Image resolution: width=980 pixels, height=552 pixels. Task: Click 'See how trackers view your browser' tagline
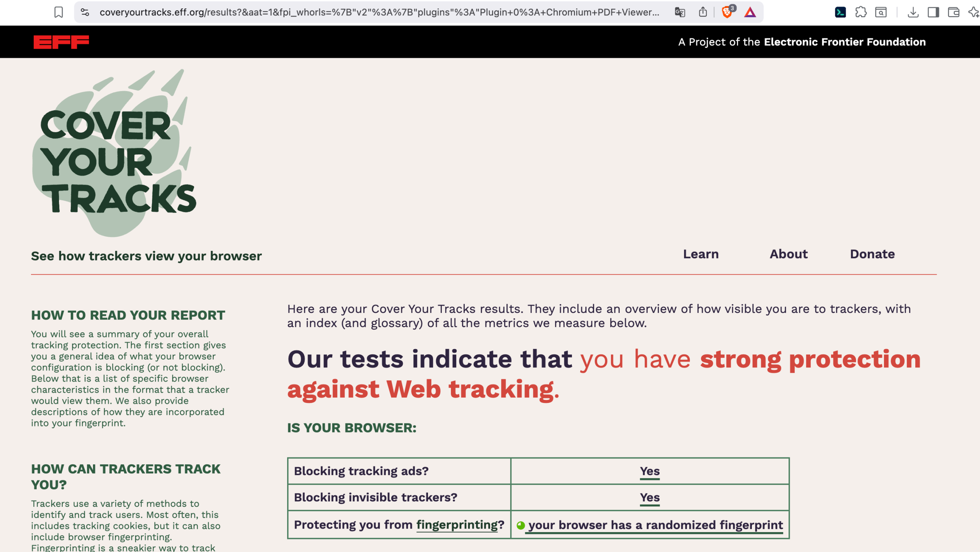click(x=146, y=256)
